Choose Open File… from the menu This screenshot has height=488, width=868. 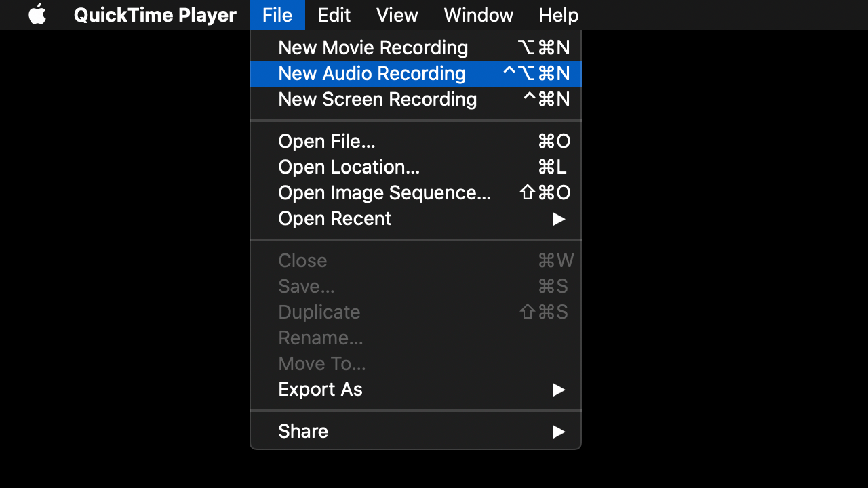416,142
